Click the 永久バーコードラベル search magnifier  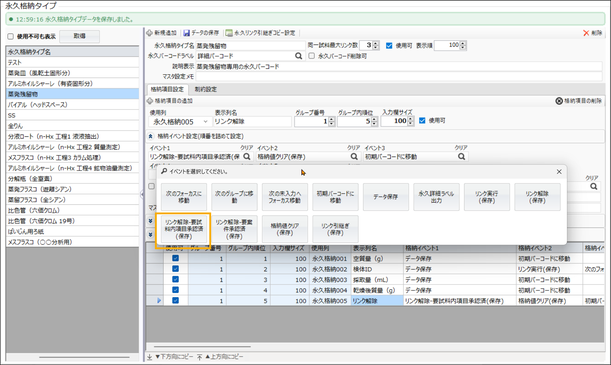(298, 56)
